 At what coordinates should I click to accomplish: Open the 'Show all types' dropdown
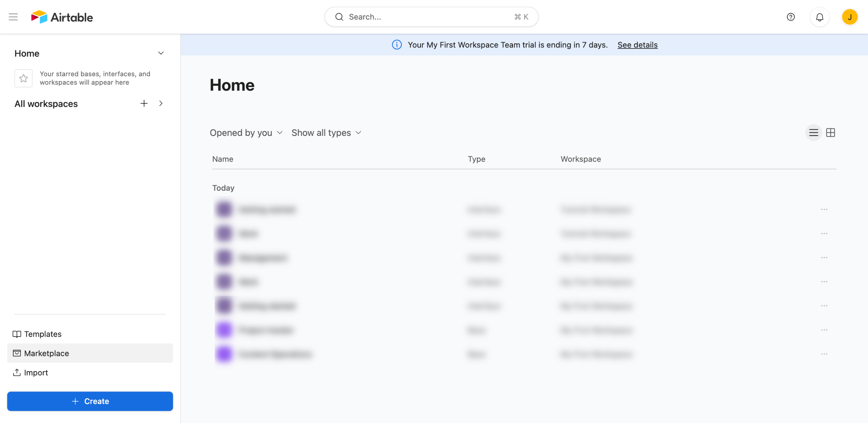326,133
